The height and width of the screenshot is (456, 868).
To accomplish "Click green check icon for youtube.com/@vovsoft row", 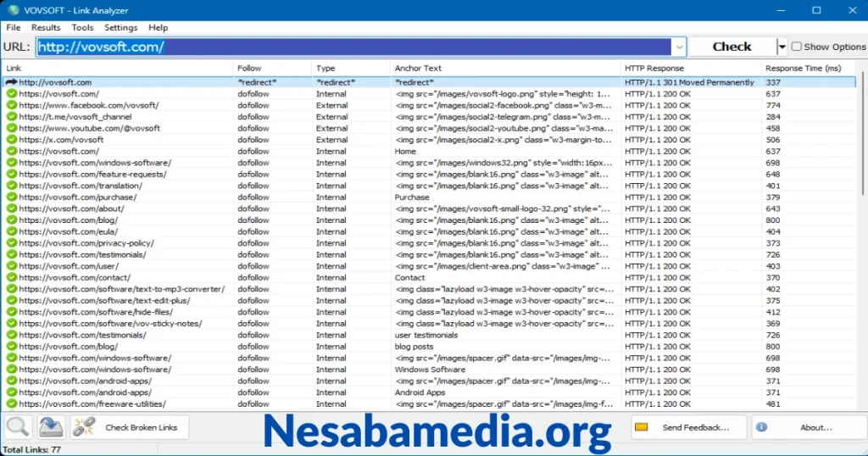I will [11, 128].
